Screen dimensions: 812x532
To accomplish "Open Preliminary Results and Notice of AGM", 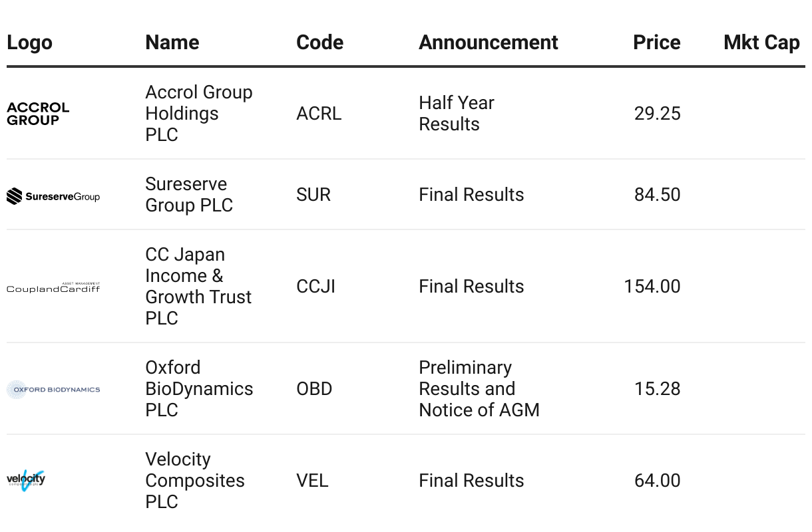I will coord(479,388).
